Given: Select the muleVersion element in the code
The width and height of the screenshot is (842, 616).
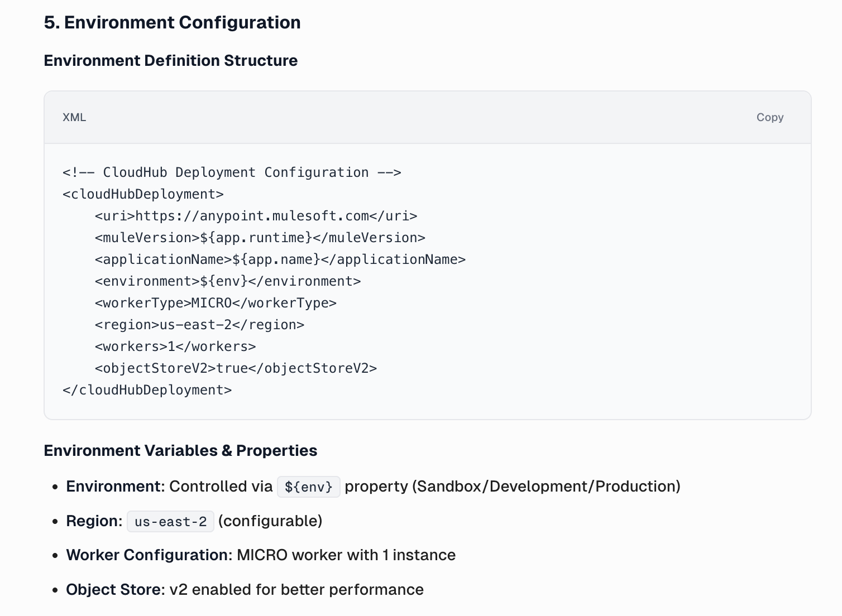Looking at the screenshot, I should tap(260, 237).
